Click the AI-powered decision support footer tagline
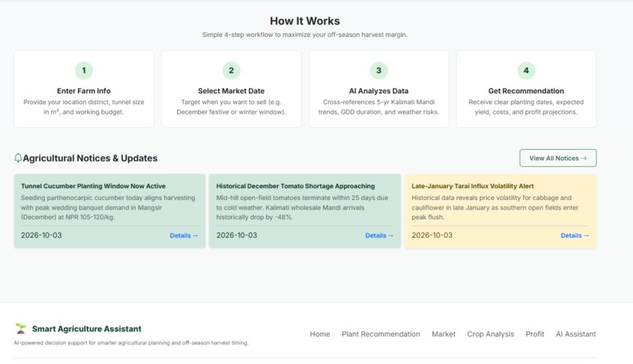 point(131,343)
